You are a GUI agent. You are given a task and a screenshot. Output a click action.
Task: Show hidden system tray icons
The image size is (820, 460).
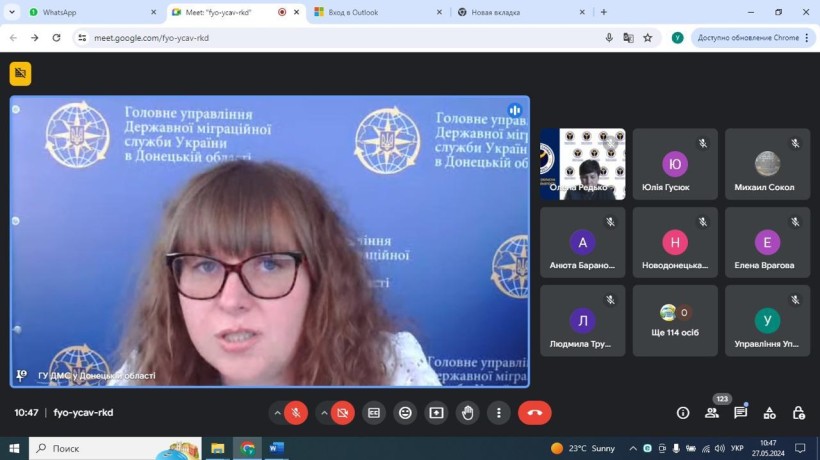coord(633,448)
